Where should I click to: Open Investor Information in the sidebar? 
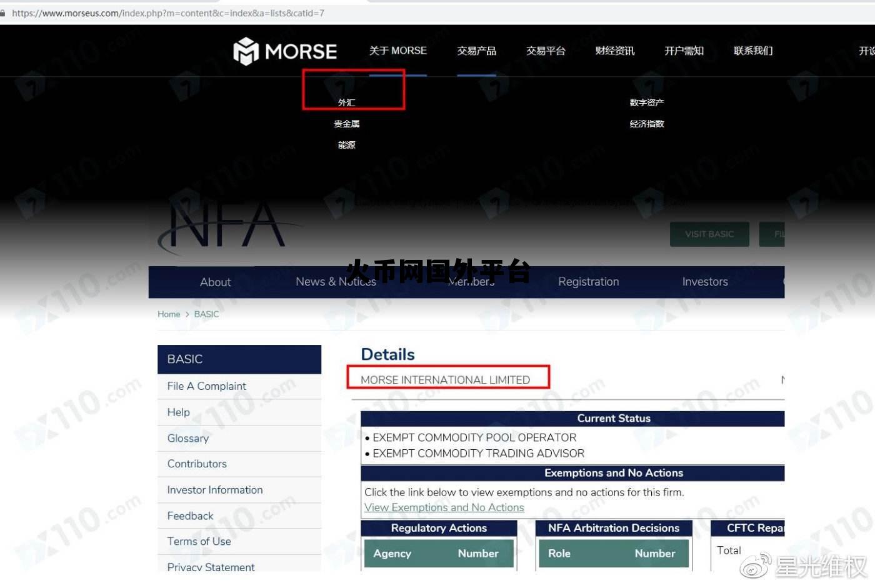(215, 490)
